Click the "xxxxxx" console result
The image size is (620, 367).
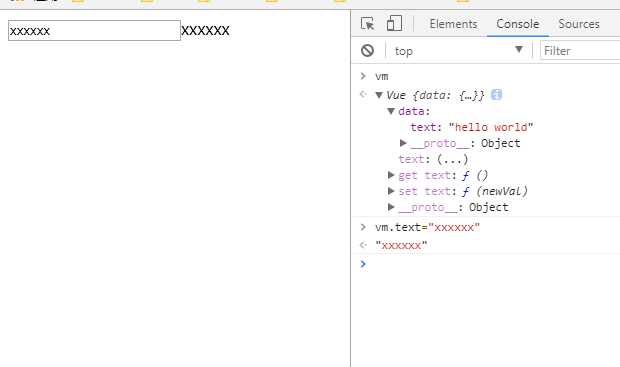401,246
